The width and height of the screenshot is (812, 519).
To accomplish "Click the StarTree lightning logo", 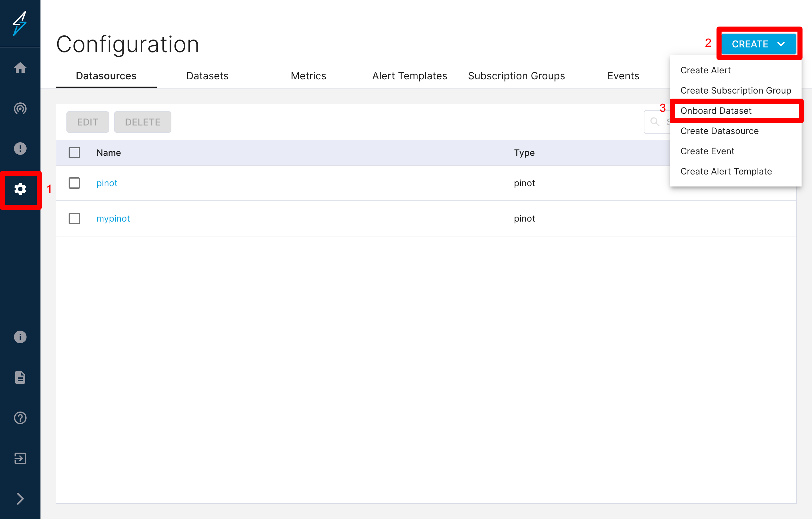I will point(20,23).
